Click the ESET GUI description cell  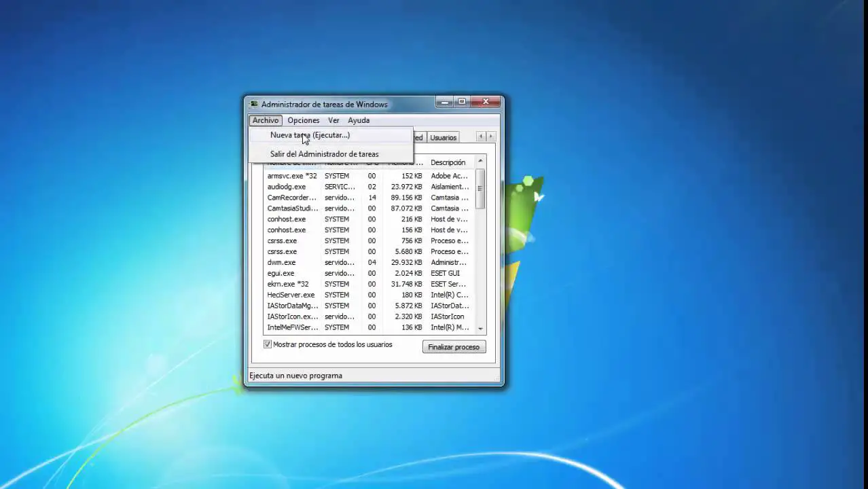445,274
